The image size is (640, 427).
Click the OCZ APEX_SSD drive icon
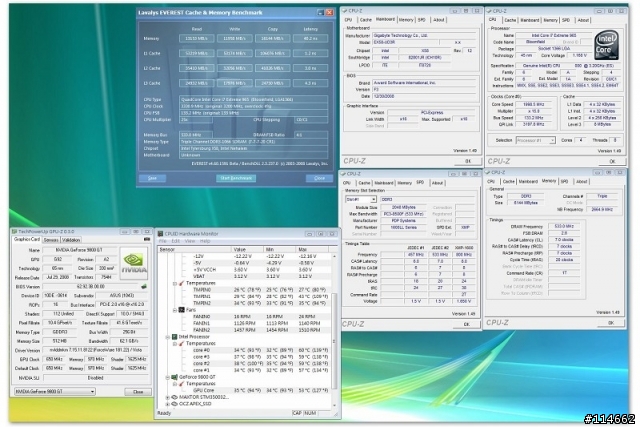point(174,404)
